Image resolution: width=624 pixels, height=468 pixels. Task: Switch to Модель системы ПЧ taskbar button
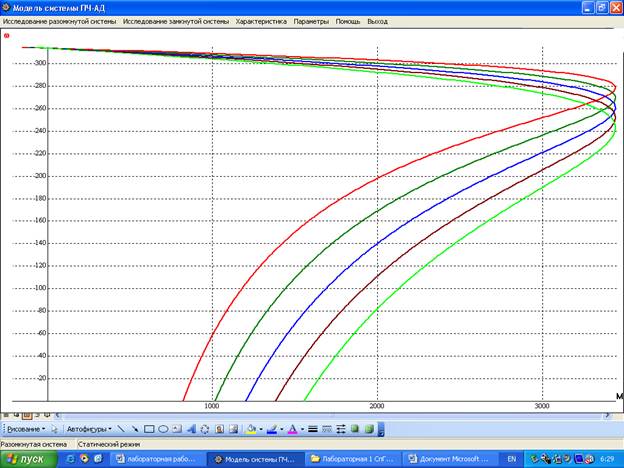pyautogui.click(x=256, y=459)
